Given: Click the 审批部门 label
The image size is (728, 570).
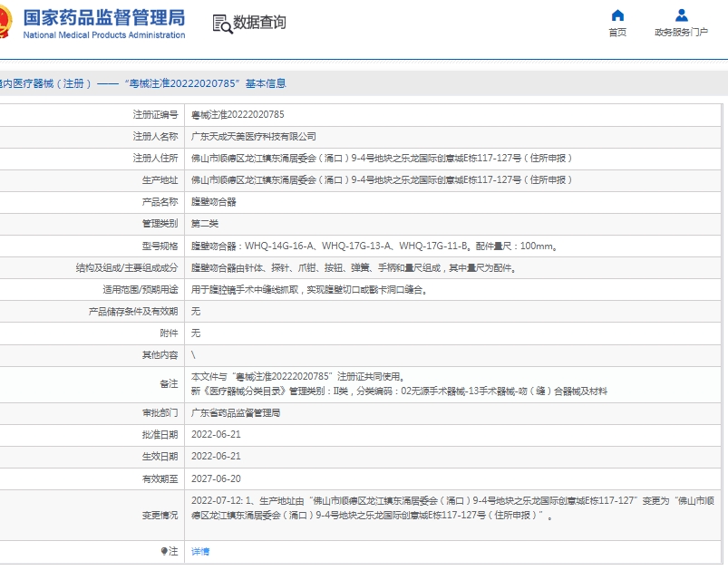Looking at the screenshot, I should 160,413.
